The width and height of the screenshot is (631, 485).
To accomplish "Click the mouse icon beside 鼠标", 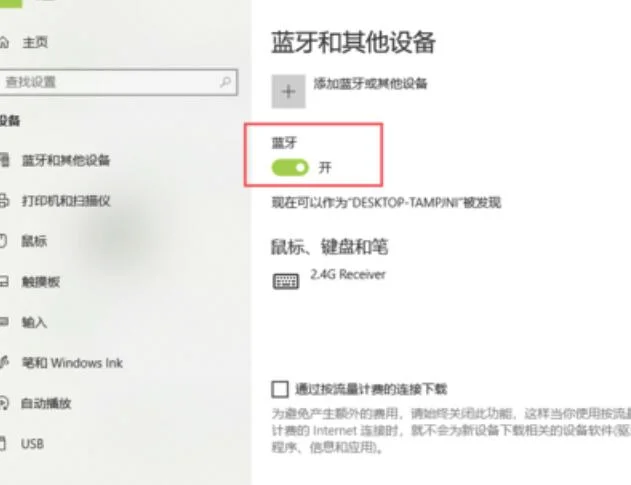I will 3,241.
